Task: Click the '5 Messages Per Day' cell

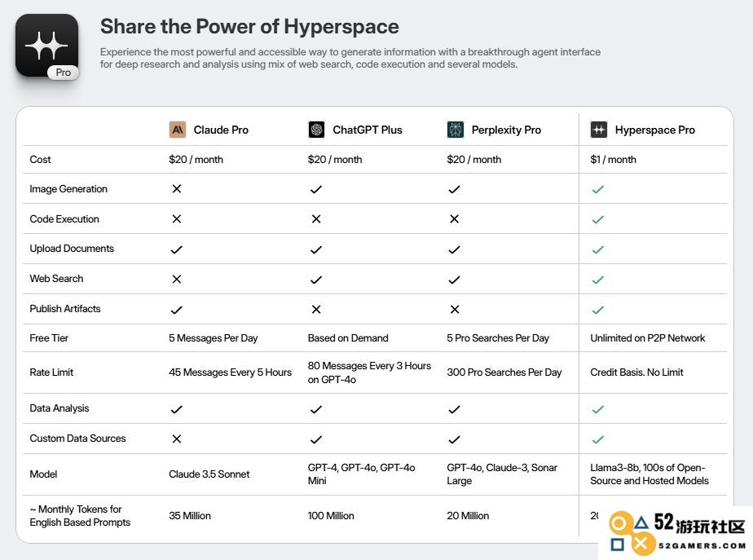Action: [214, 338]
